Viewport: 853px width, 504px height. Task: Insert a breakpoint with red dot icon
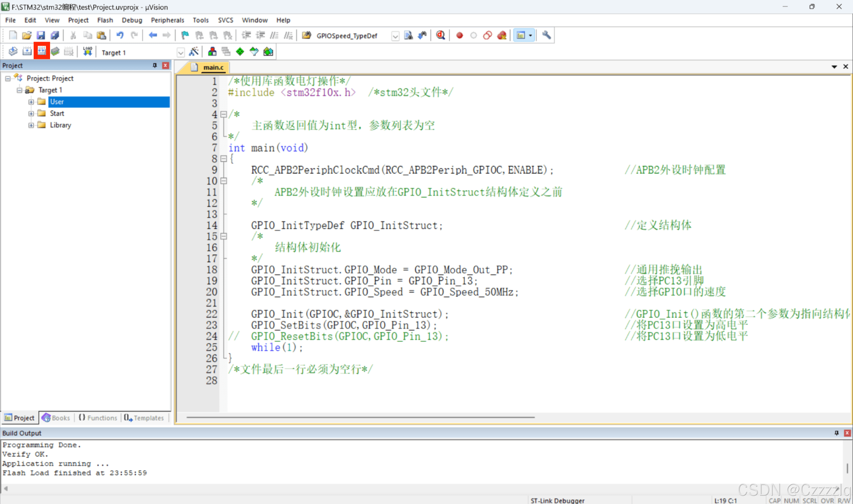[459, 35]
